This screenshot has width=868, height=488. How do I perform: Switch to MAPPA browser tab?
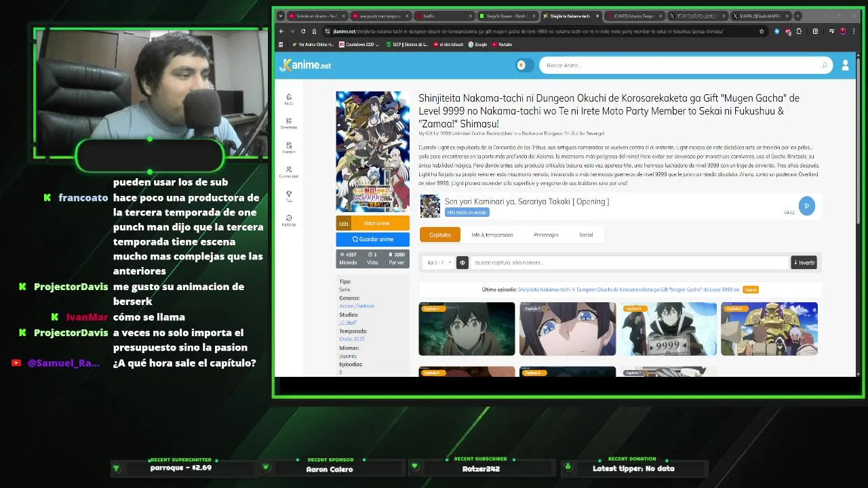(759, 16)
